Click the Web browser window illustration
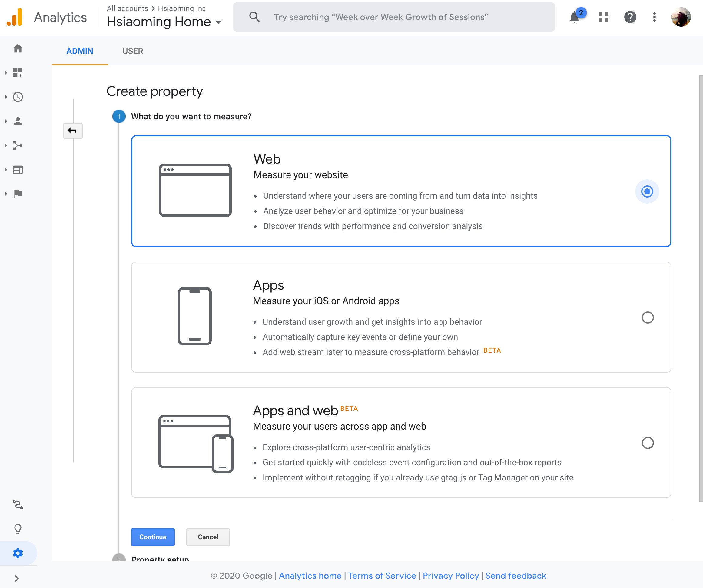The width and height of the screenshot is (703, 588). [x=195, y=190]
